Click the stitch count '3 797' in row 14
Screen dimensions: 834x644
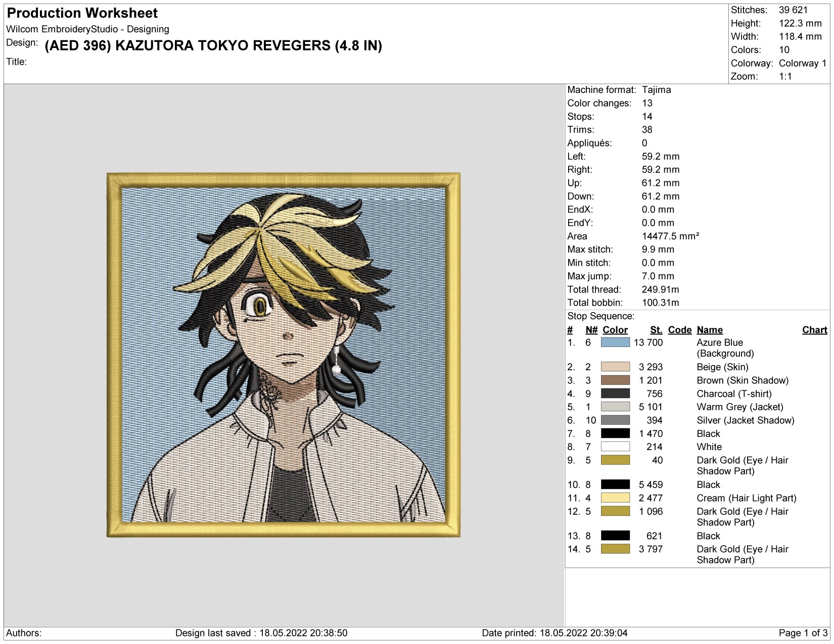point(651,549)
